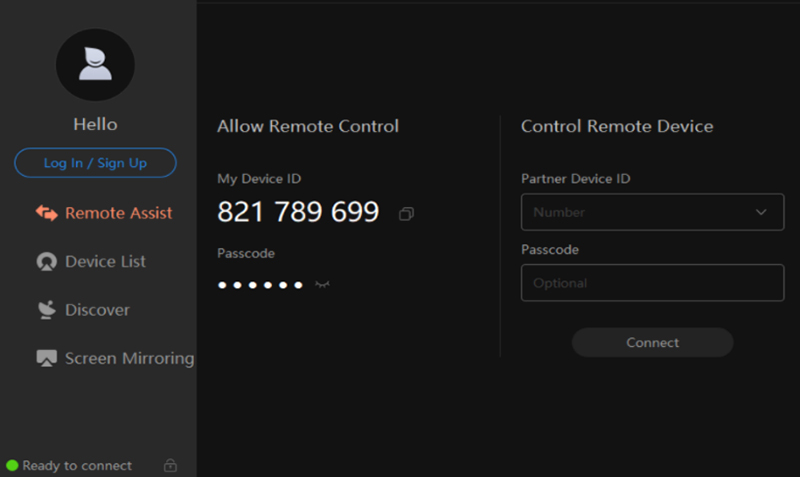Click the Discover satellite dish icon
This screenshot has height=477, width=800.
pyautogui.click(x=46, y=310)
